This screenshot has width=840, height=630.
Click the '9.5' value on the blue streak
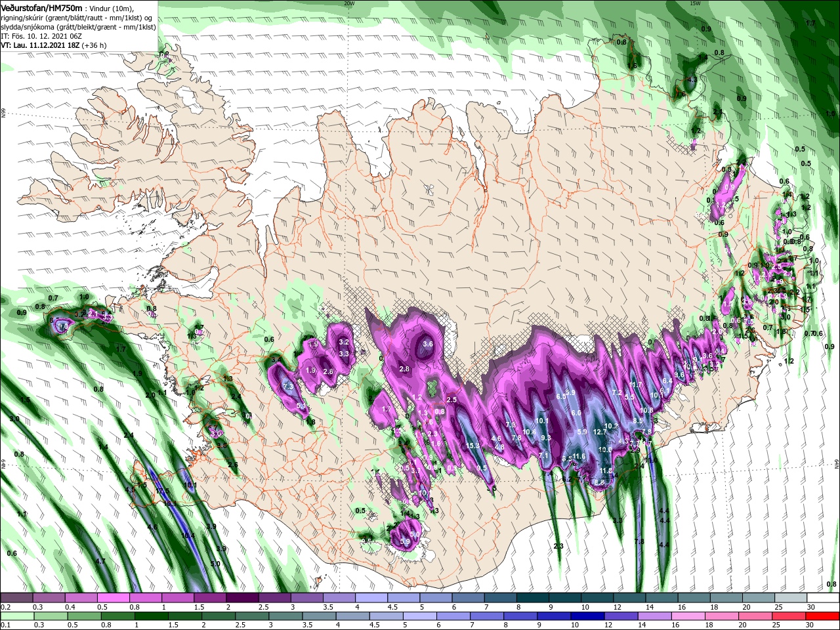tap(482, 468)
